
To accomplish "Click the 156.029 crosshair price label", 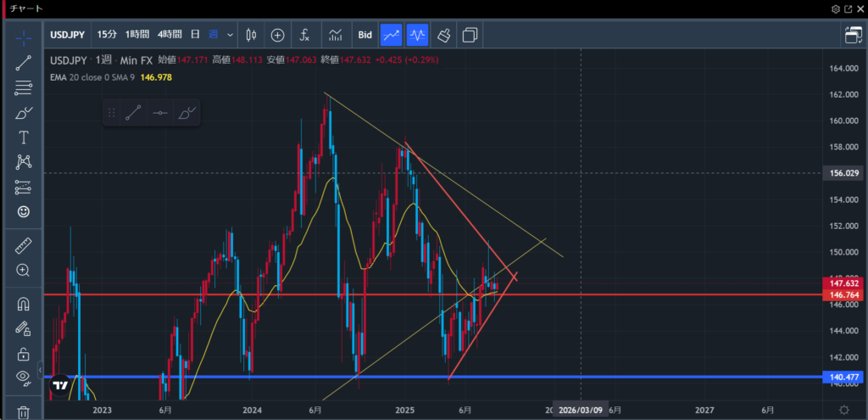I will [x=844, y=173].
